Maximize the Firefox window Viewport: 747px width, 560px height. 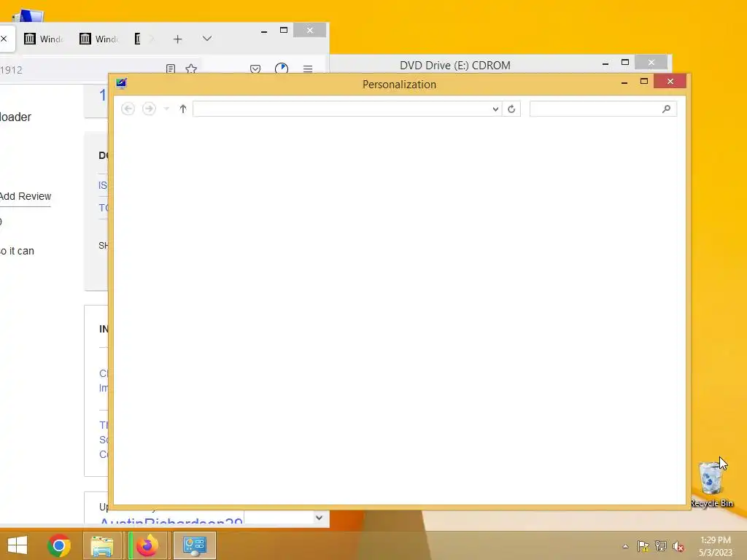pos(284,30)
